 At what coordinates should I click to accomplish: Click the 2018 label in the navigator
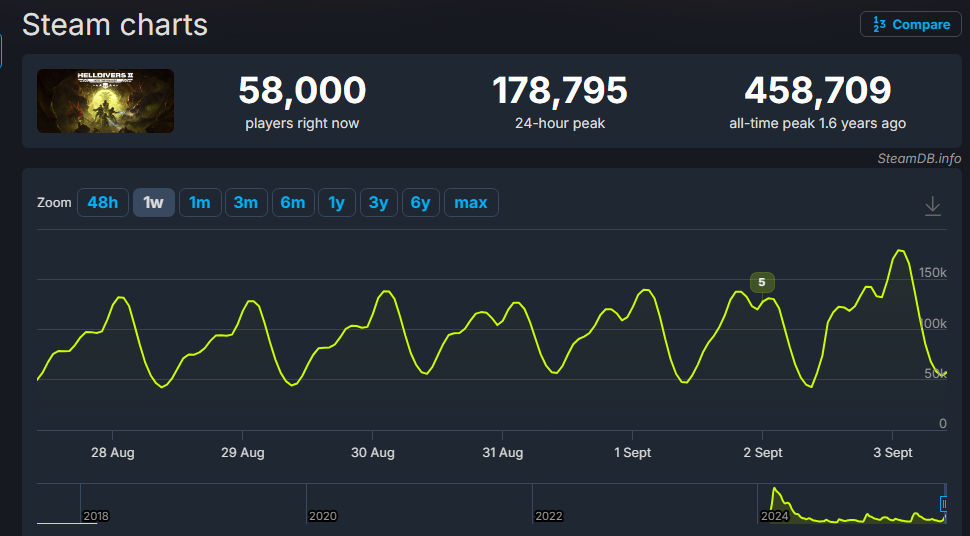(96, 516)
